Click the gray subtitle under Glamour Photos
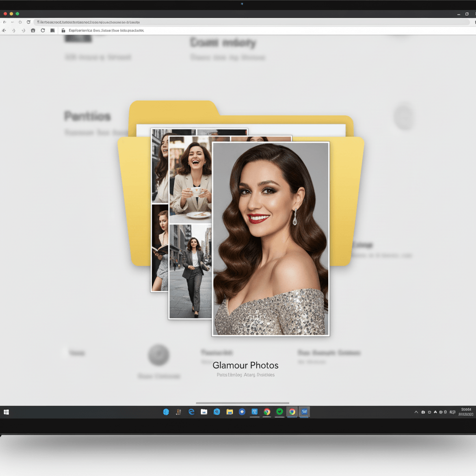The image size is (476, 476). (245, 375)
